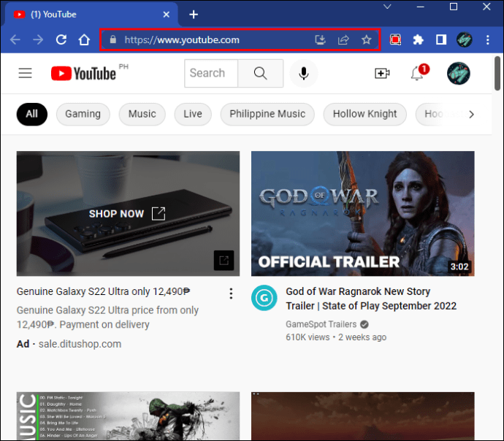Open YouTube account avatar menu
The image size is (504, 441).
coord(459,73)
